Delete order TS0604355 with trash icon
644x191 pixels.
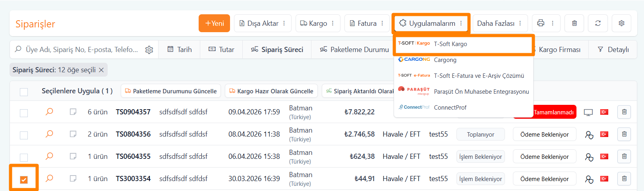[x=624, y=156]
